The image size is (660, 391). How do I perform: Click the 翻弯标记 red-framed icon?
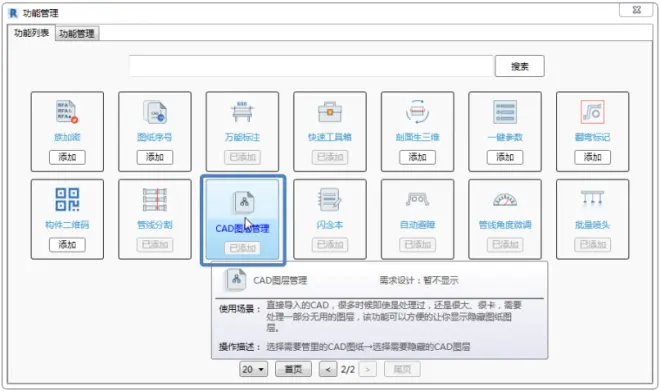tap(593, 112)
